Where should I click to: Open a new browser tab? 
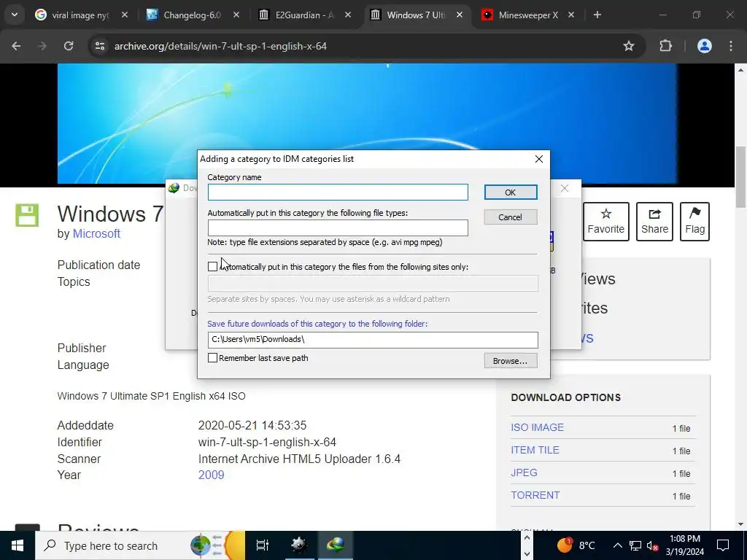597,15
